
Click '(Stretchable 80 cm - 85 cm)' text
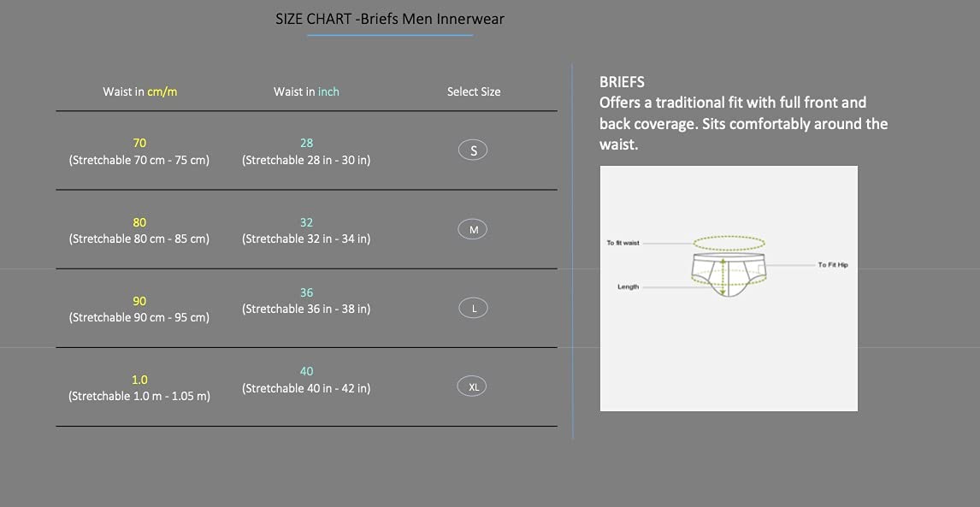[x=139, y=239]
